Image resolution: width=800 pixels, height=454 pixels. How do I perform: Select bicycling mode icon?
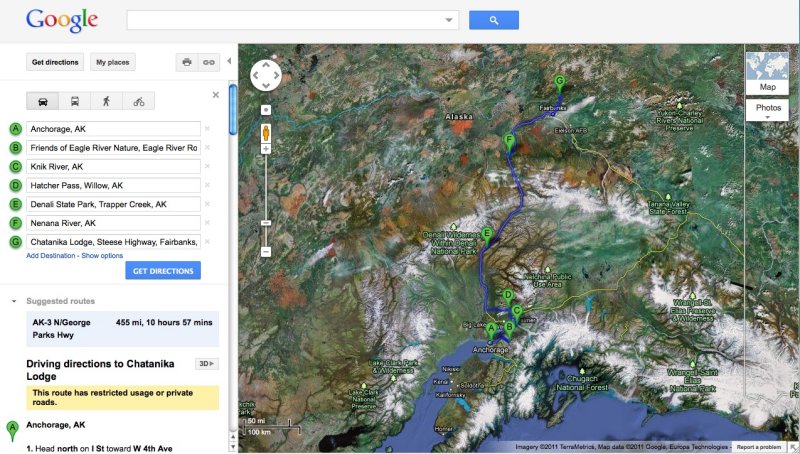click(x=138, y=101)
